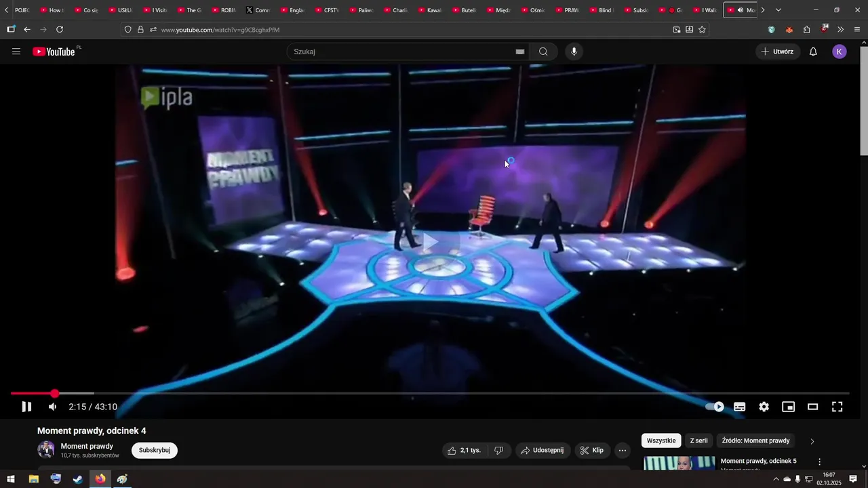View site security lock information
Viewport: 868px width, 488px height.
click(x=140, y=29)
